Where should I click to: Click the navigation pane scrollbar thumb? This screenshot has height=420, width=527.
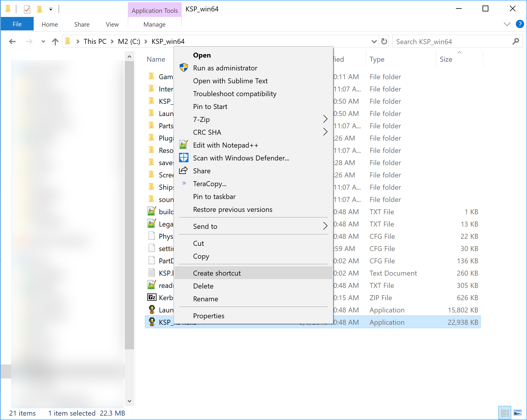(x=129, y=205)
